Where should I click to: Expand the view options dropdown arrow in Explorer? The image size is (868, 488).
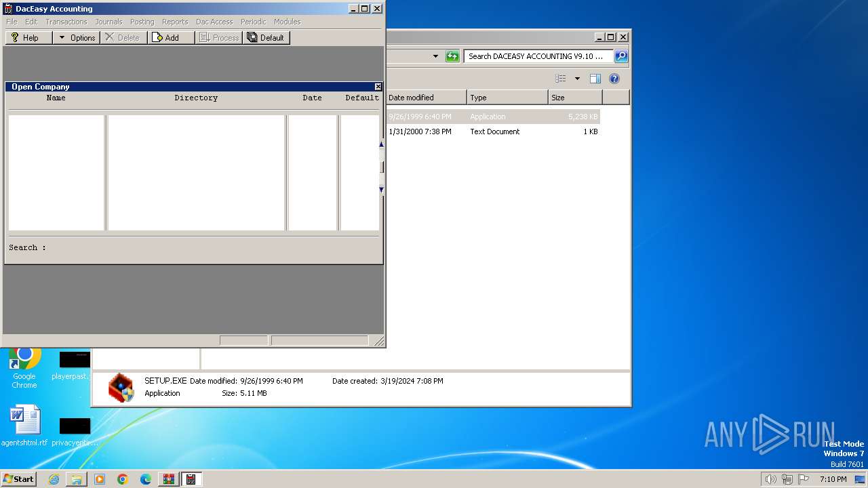(577, 79)
